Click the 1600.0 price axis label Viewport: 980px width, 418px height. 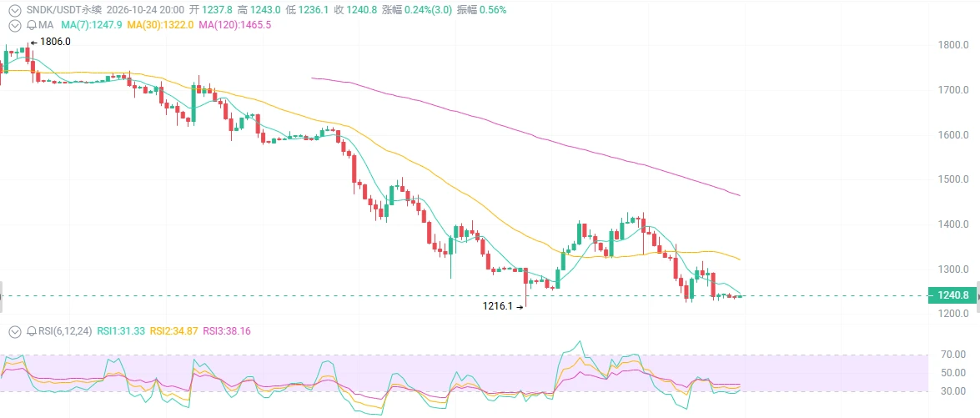953,135
